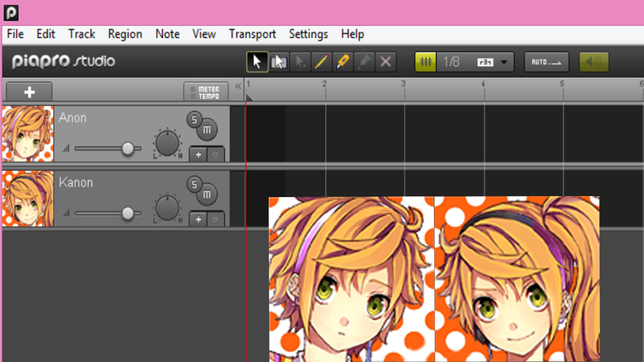Toggle snap to grid
Viewport: 644px width, 362px height.
(x=425, y=61)
